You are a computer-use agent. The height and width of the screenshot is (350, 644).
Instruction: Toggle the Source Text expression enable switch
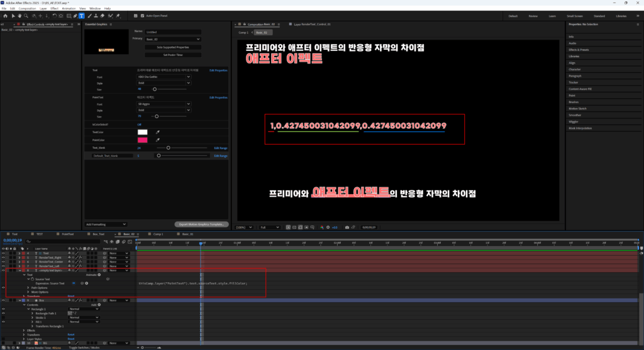(x=74, y=283)
